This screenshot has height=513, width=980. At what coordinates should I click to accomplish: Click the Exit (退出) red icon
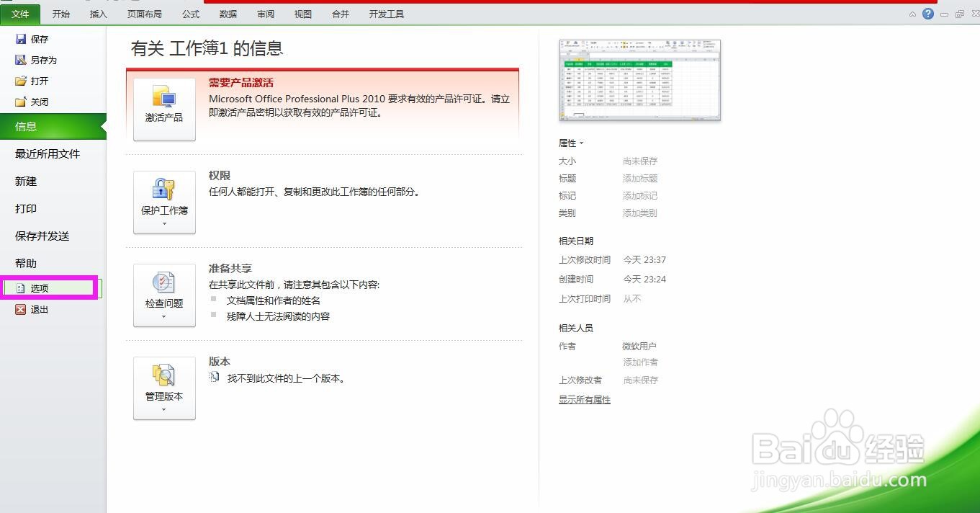[21, 309]
